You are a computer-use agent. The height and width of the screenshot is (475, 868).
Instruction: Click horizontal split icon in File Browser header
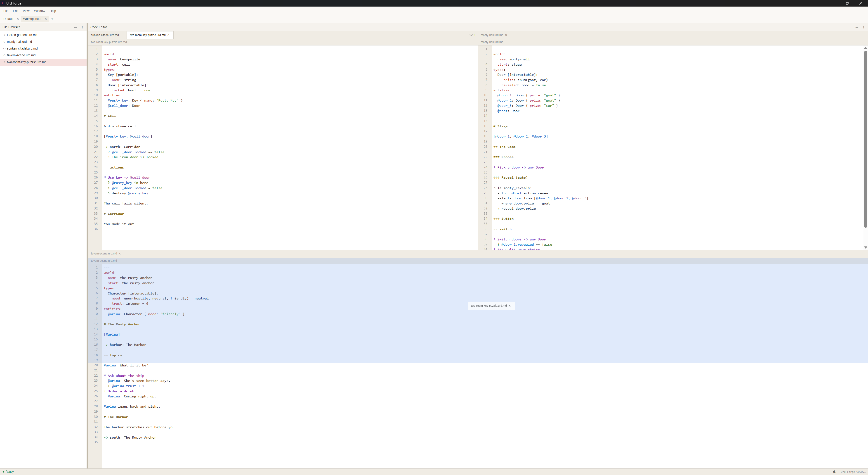[x=75, y=27]
